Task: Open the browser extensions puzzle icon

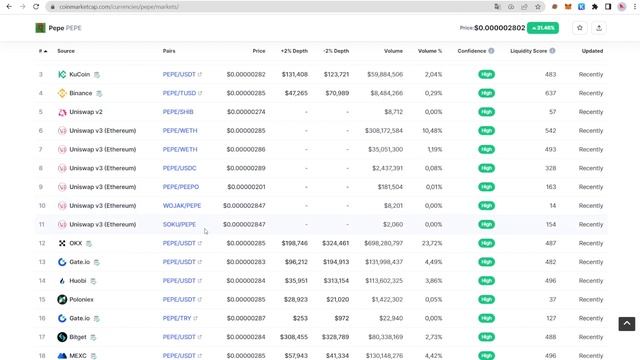Action: click(x=595, y=7)
